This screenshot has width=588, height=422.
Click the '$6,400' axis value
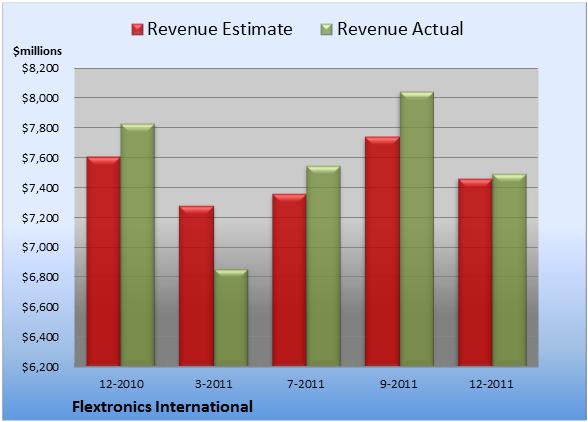pyautogui.click(x=40, y=337)
